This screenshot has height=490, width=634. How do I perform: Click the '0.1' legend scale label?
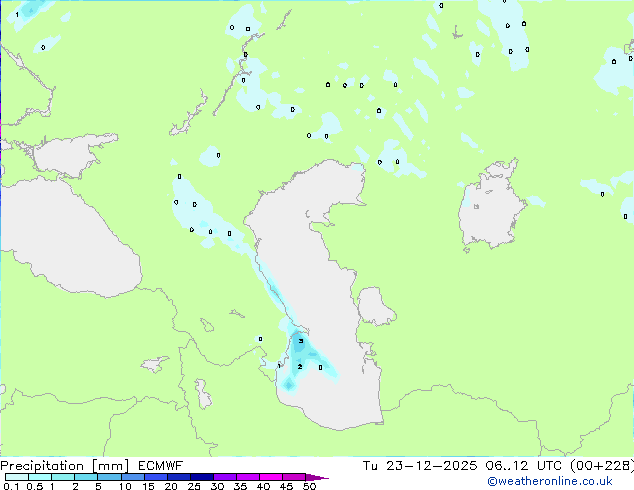click(11, 486)
